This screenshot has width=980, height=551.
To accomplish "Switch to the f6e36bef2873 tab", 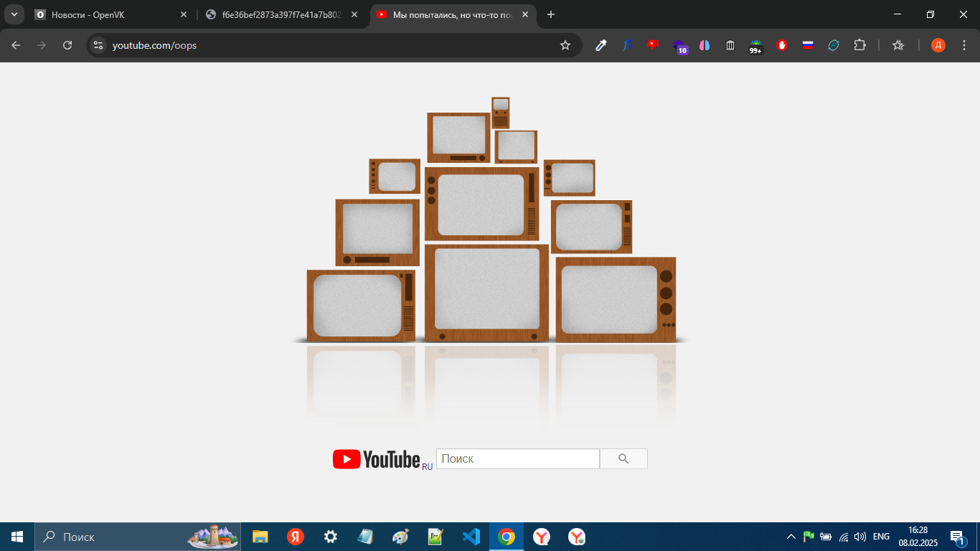I will 281,14.
